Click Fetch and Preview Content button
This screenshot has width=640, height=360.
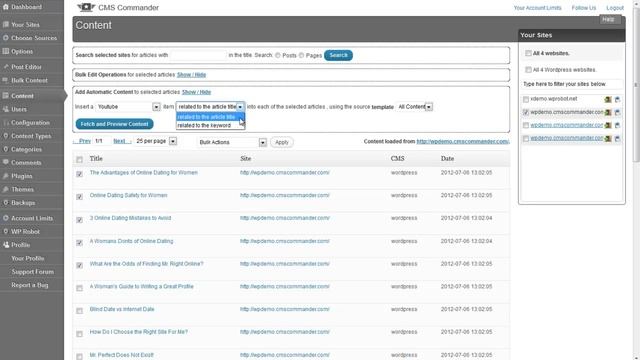point(114,124)
